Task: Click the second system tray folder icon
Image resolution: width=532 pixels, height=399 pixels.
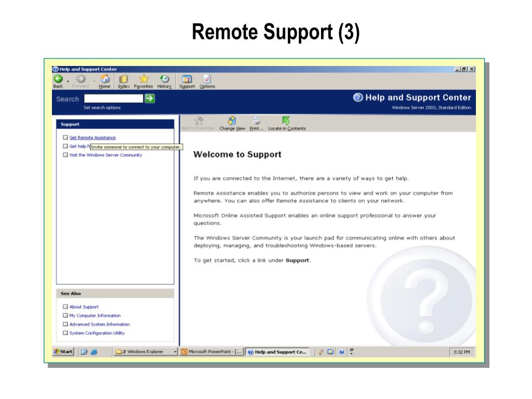Action: [330, 352]
